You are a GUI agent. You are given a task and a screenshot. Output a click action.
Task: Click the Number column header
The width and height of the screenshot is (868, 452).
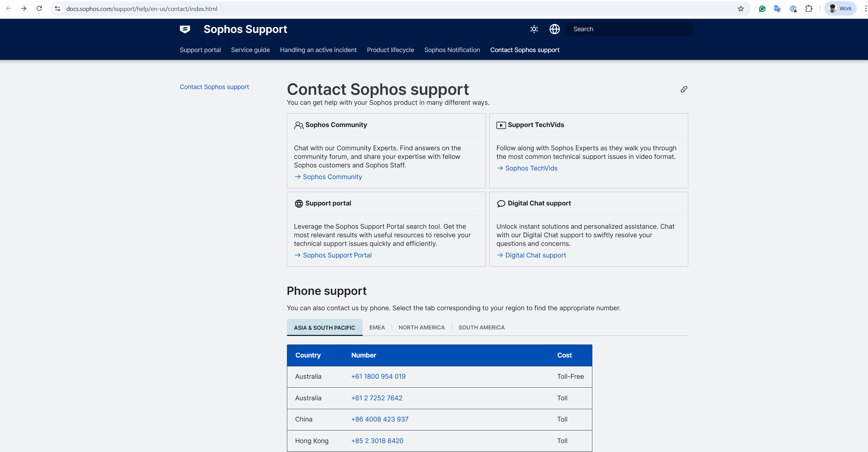point(363,355)
